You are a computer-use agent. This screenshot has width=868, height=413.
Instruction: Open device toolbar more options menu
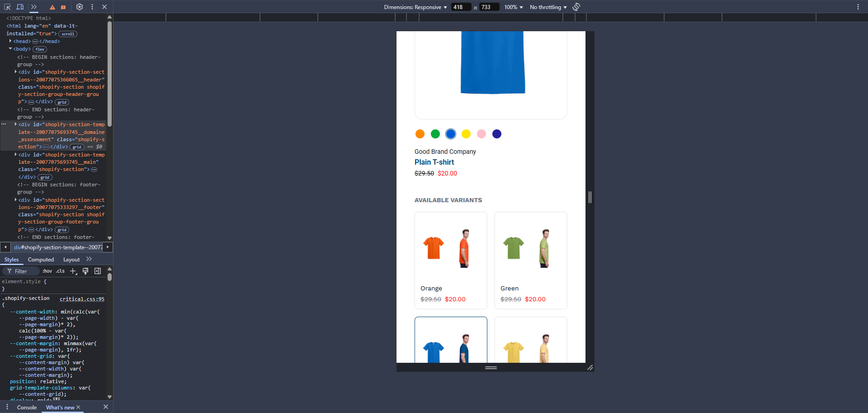click(x=858, y=7)
